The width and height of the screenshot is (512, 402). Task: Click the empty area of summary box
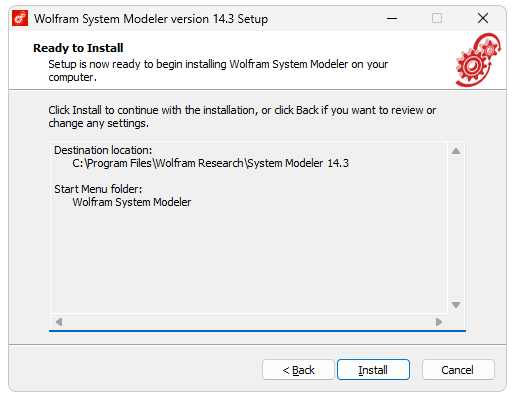point(249,260)
